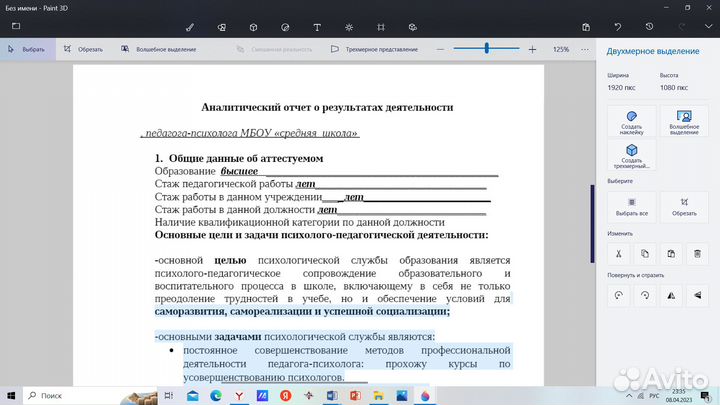Delete the selection with trash icon
The image size is (720, 405).
697,253
